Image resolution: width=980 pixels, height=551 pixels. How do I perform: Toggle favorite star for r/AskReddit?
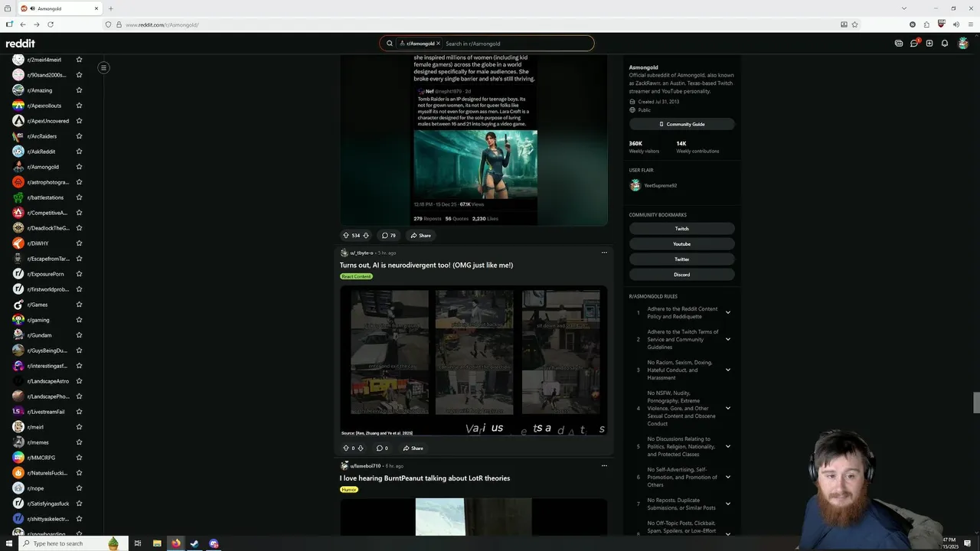[x=79, y=152]
